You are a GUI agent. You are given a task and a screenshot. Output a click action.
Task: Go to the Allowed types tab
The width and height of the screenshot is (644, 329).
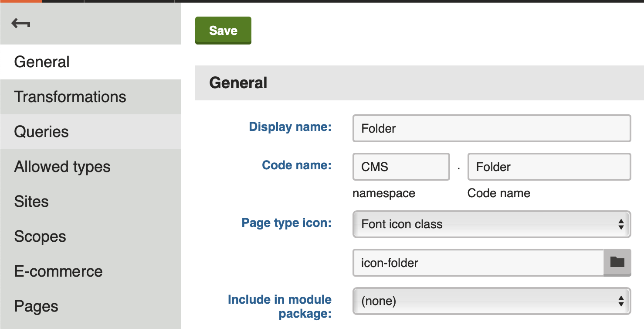point(91,167)
